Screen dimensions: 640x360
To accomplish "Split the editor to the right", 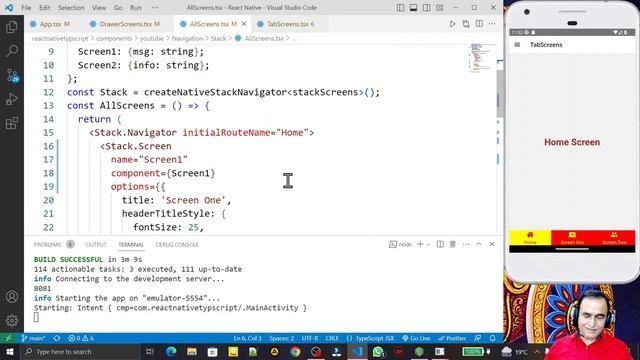I will click(479, 24).
